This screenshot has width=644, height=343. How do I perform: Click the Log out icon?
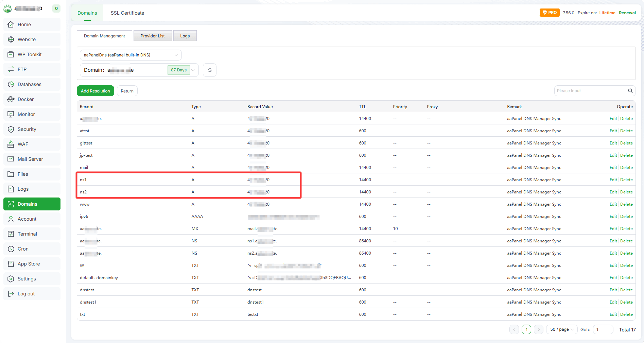point(11,294)
